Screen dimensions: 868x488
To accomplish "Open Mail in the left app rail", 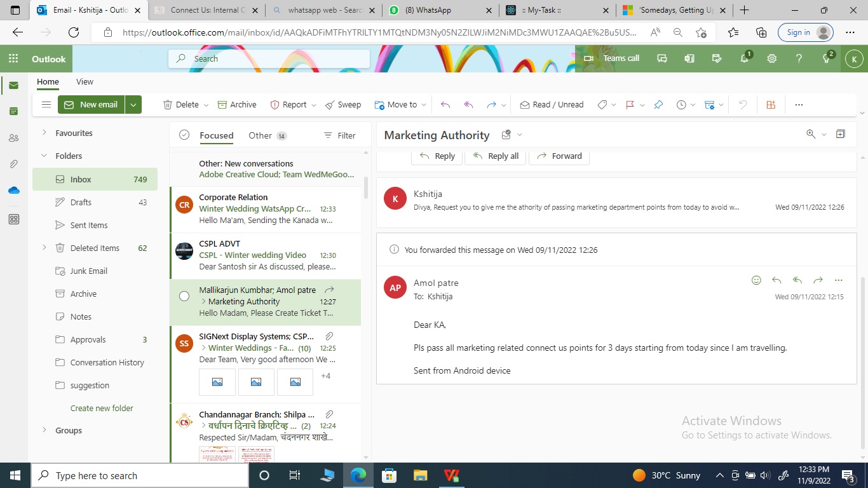I will click(x=13, y=86).
